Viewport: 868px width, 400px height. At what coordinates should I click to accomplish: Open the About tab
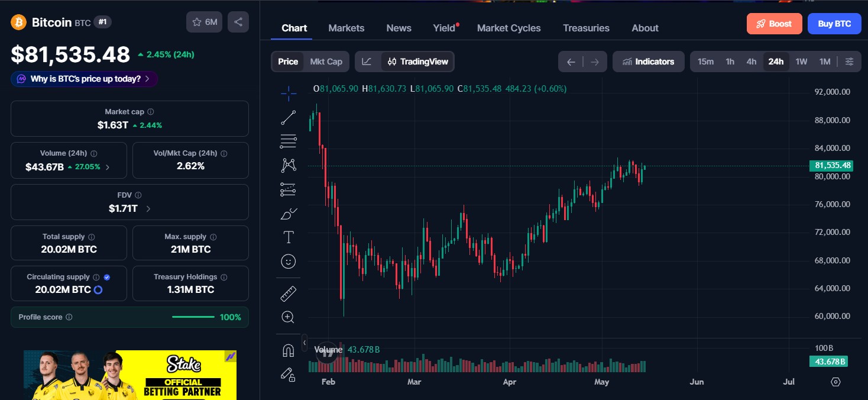point(645,28)
